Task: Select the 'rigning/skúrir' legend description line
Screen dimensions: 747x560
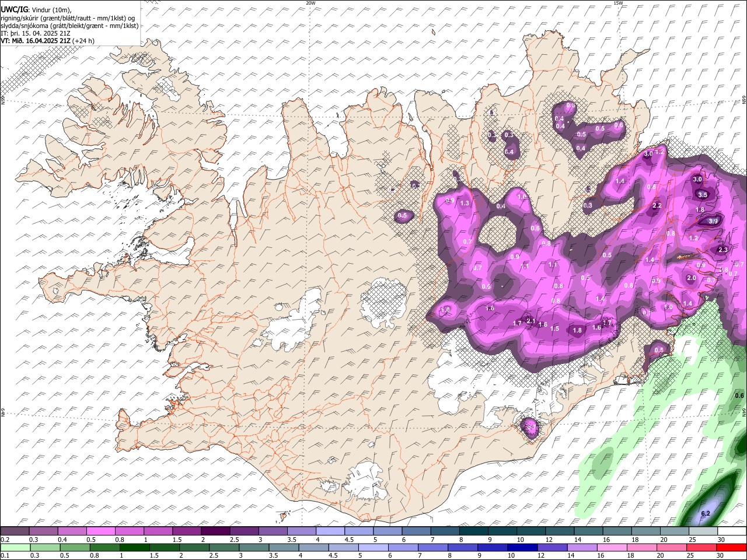Action: 68,18
